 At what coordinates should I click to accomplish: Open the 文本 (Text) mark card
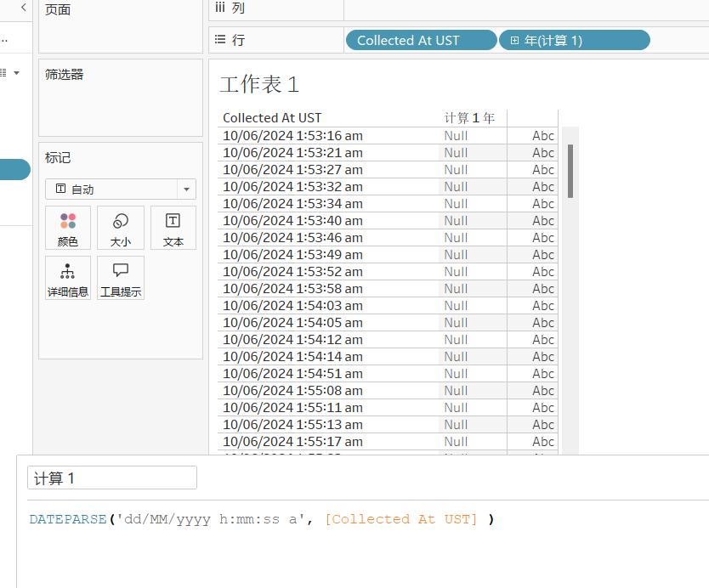(173, 228)
